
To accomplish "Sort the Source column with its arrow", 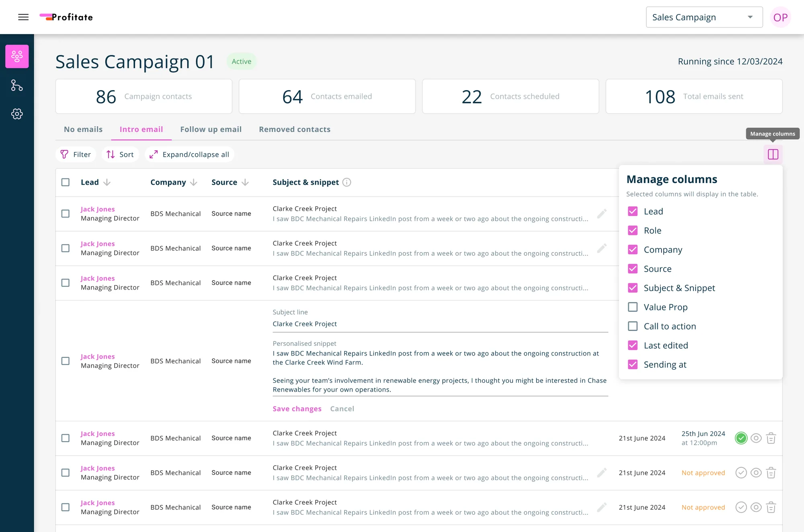I will (x=245, y=182).
